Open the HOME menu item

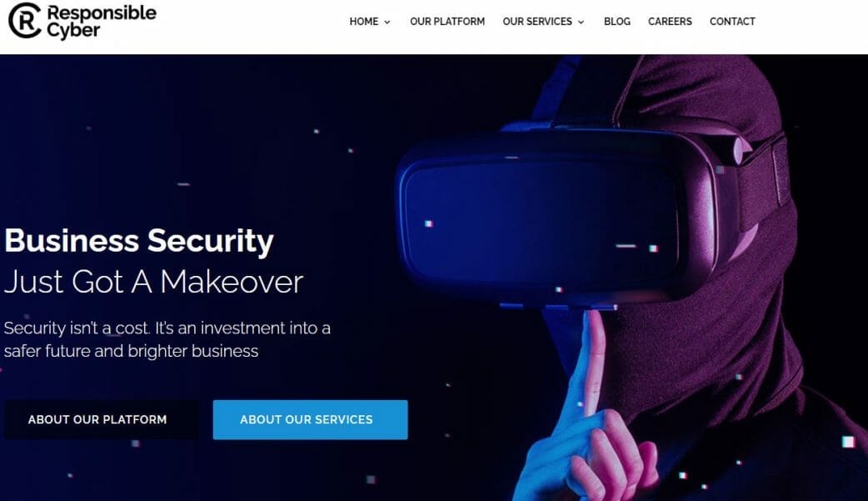364,22
